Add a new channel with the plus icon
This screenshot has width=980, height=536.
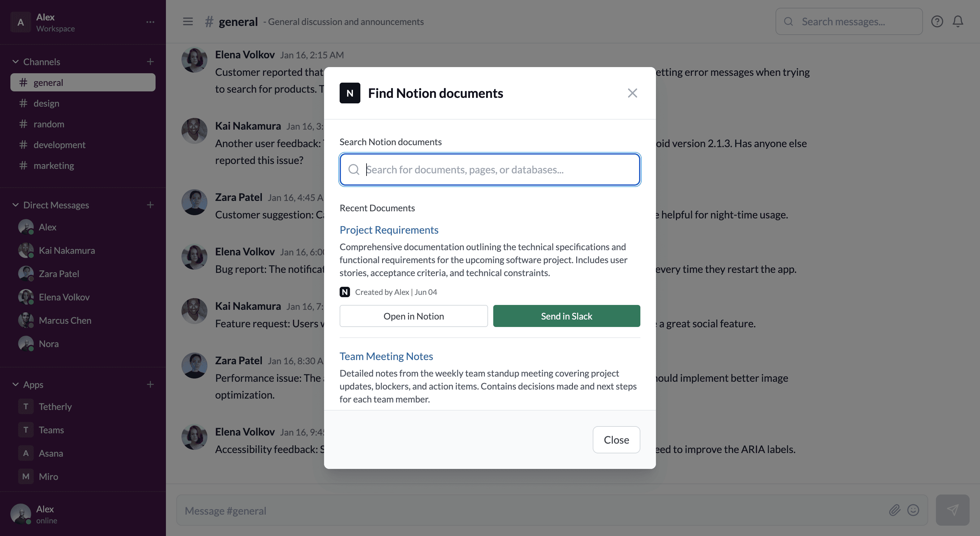150,61
